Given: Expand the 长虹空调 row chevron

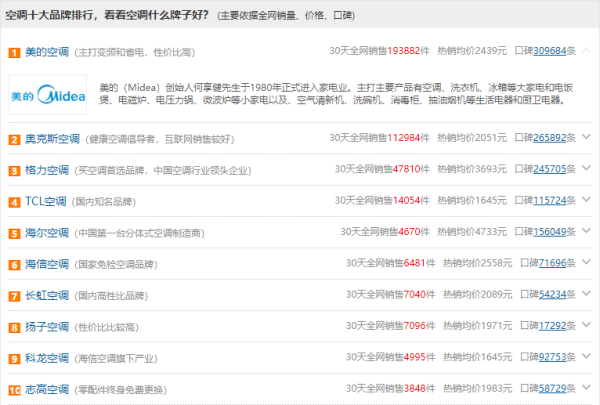Looking at the screenshot, I should tap(586, 294).
